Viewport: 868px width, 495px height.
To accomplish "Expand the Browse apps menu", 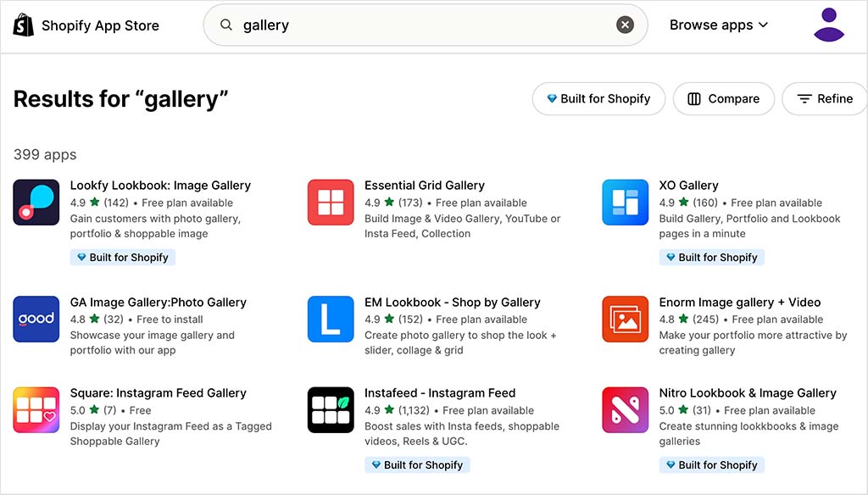I will click(719, 25).
